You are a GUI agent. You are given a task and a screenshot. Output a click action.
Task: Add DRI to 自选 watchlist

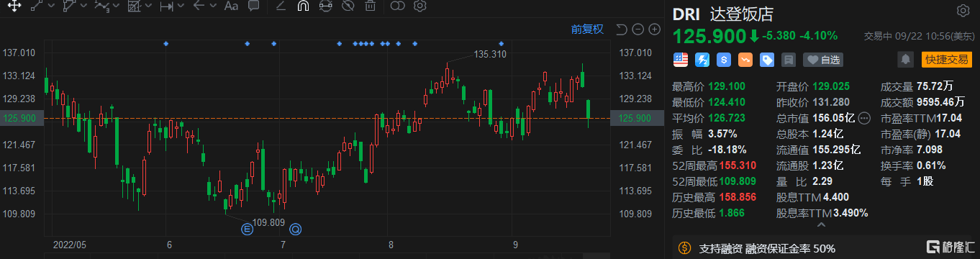tap(823, 60)
